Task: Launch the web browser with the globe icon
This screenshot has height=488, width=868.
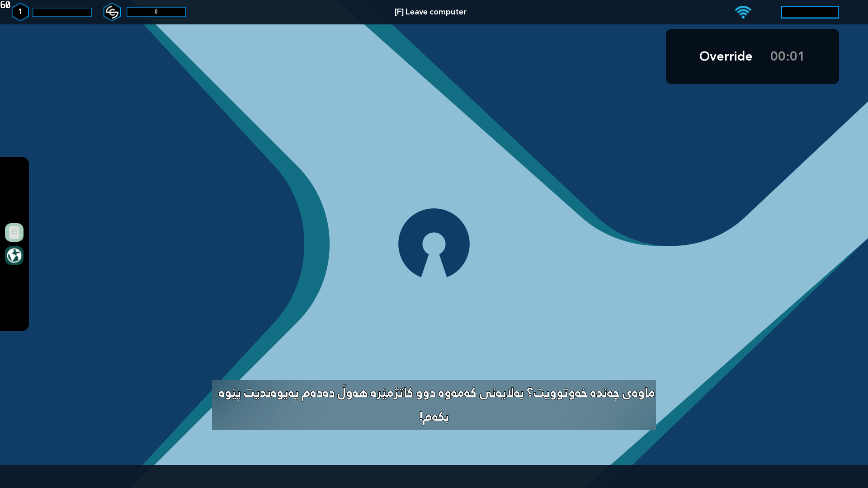Action: pos(14,256)
